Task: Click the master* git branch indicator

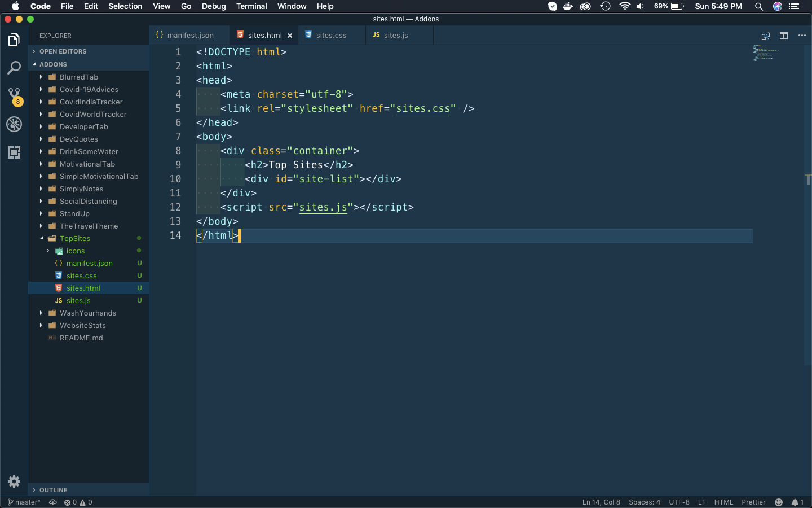Action: 24,502
